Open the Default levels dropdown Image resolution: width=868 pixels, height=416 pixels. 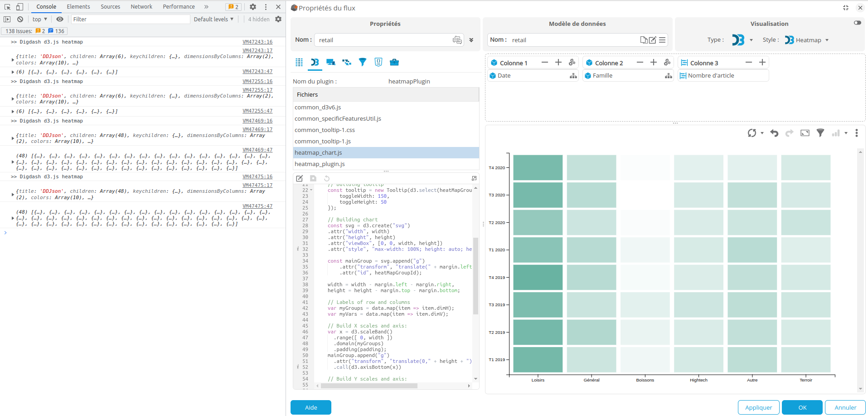pyautogui.click(x=213, y=19)
